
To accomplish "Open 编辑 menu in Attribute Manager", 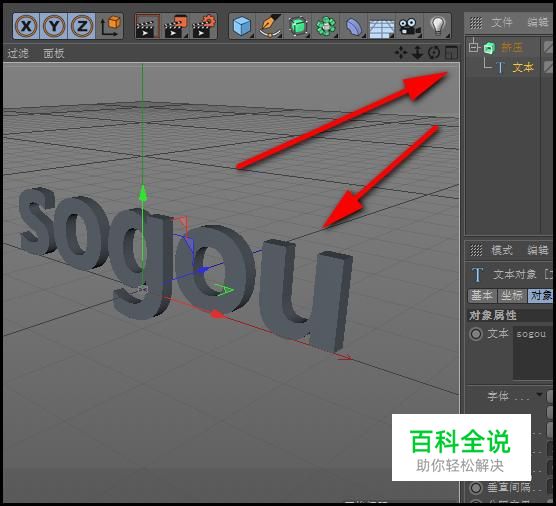I will pos(538,250).
